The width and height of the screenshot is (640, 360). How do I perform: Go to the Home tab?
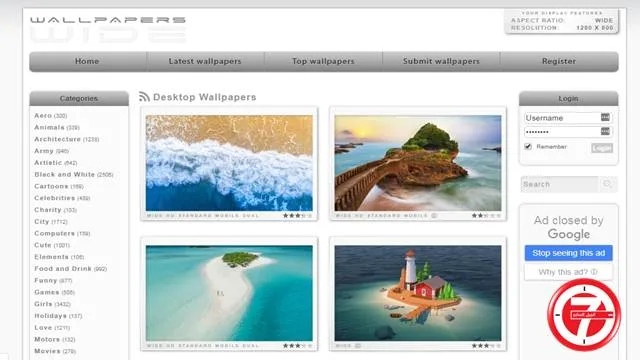click(x=87, y=61)
